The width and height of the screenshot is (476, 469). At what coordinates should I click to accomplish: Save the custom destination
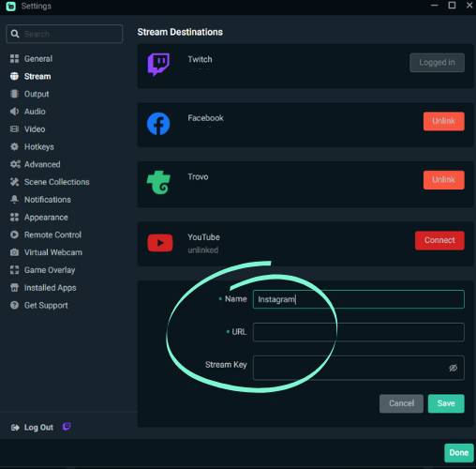[446, 403]
